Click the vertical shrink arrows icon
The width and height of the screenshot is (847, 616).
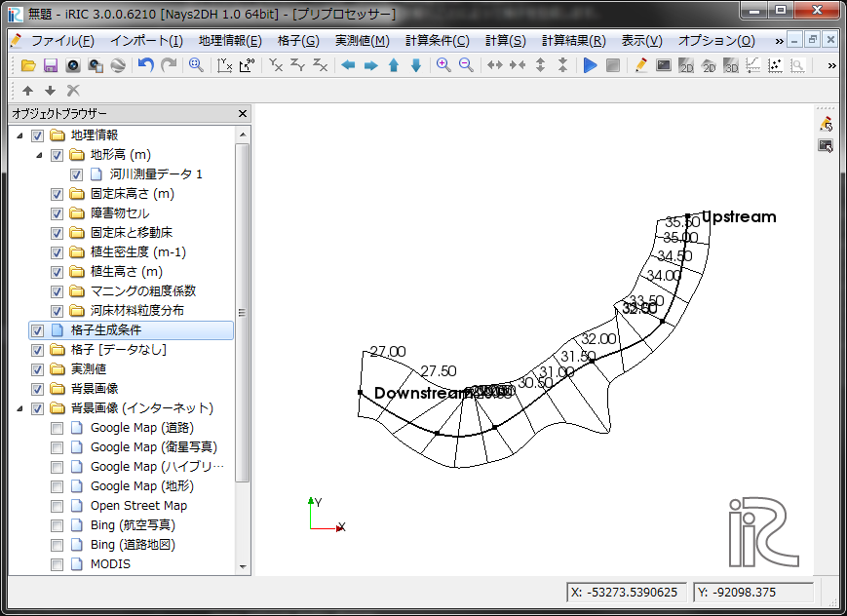tap(562, 65)
